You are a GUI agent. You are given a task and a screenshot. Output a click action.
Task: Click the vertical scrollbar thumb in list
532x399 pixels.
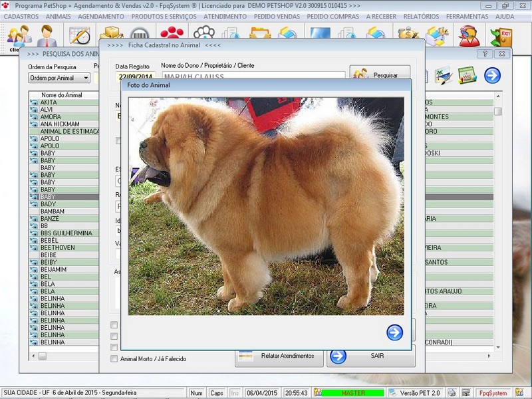(497, 112)
